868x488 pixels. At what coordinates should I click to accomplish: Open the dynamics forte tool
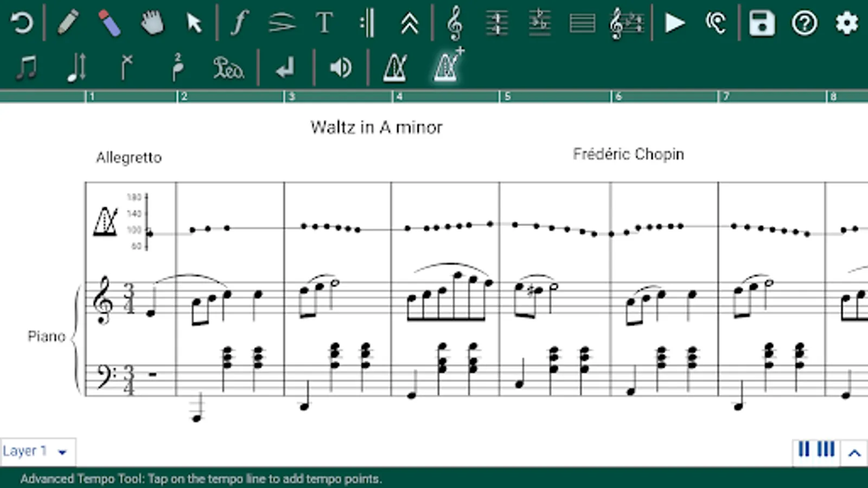tap(239, 23)
